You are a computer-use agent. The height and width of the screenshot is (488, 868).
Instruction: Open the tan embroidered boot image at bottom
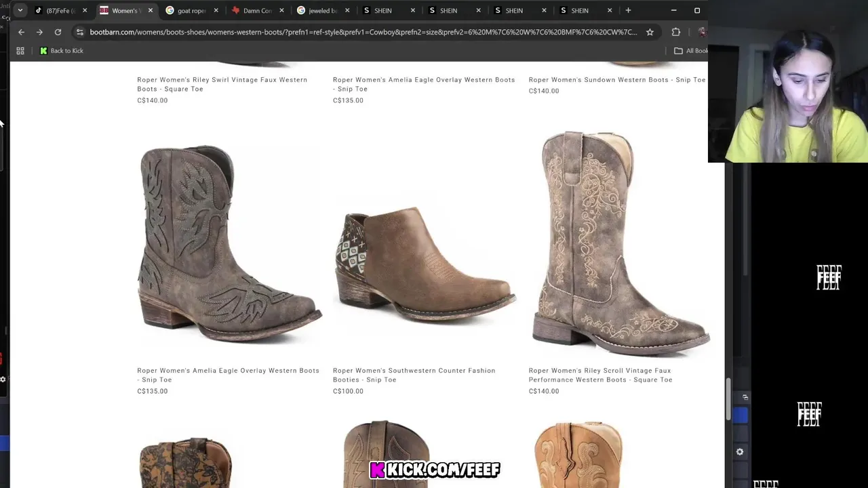pos(578,455)
